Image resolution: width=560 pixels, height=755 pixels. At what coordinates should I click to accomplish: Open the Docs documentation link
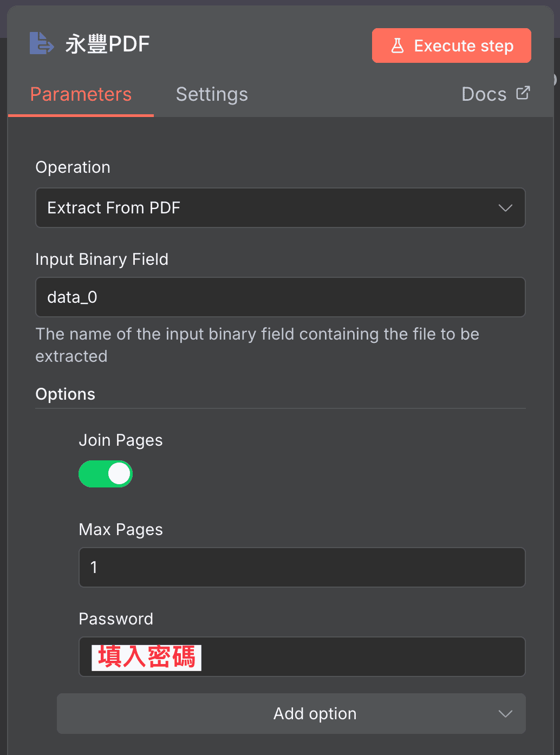(x=484, y=94)
